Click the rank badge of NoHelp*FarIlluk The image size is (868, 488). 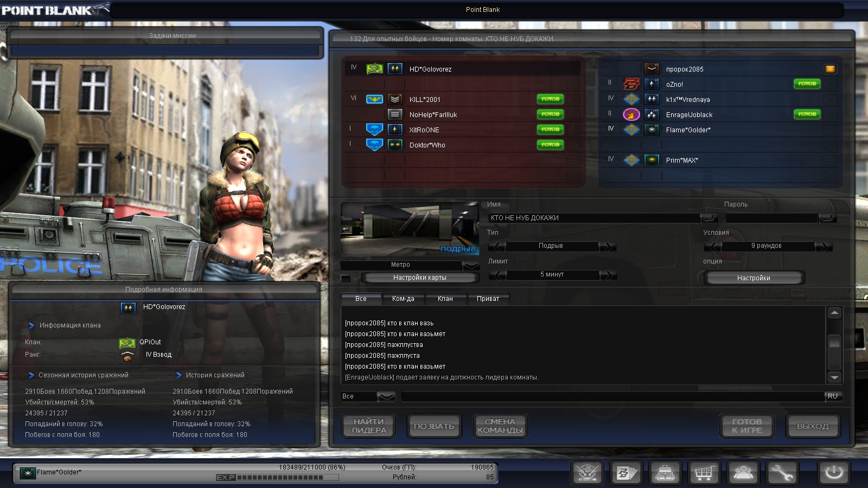pos(395,114)
